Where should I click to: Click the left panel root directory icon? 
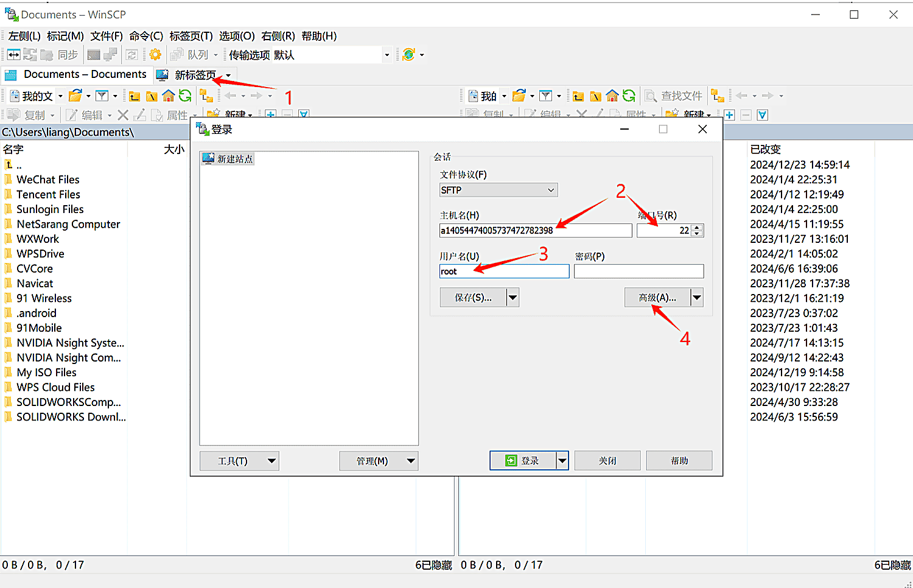(152, 96)
